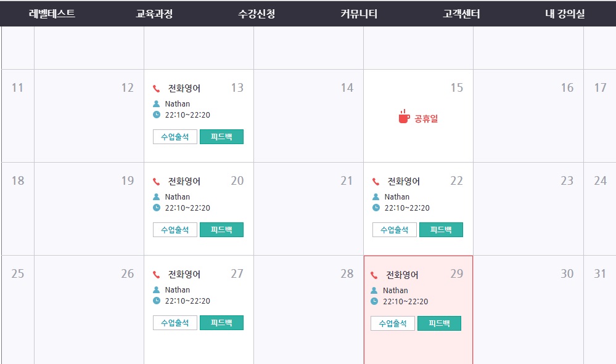
Task: Open the 내 강의실 menu
Action: pos(565,14)
